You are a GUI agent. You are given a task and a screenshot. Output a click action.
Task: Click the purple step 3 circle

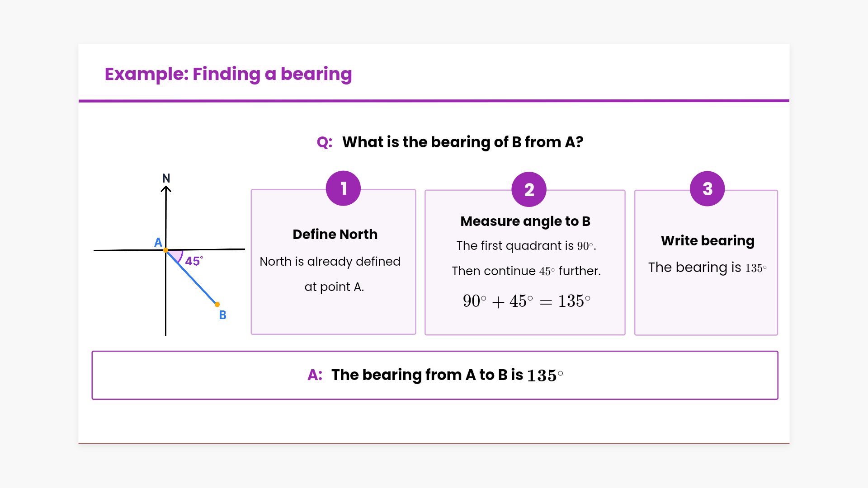(707, 188)
